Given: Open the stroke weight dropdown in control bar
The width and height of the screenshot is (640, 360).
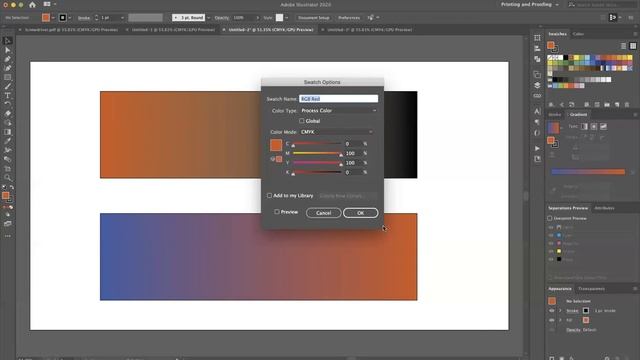Looking at the screenshot, I should pos(122,18).
